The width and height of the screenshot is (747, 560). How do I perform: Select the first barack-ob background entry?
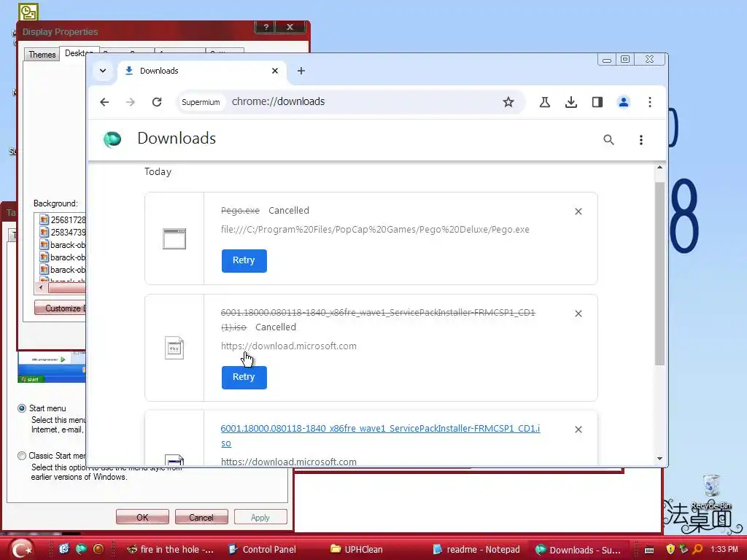pos(63,245)
